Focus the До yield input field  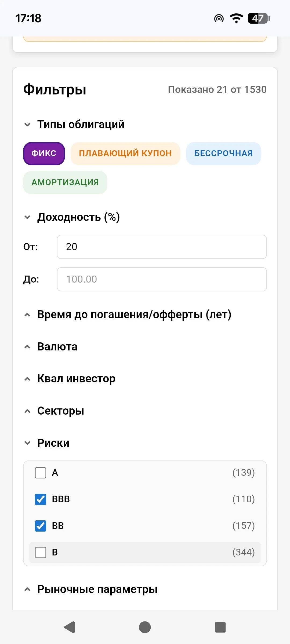point(162,279)
